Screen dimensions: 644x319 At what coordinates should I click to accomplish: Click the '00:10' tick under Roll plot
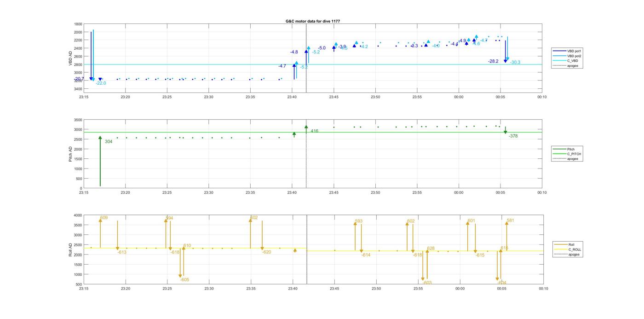[543, 289]
